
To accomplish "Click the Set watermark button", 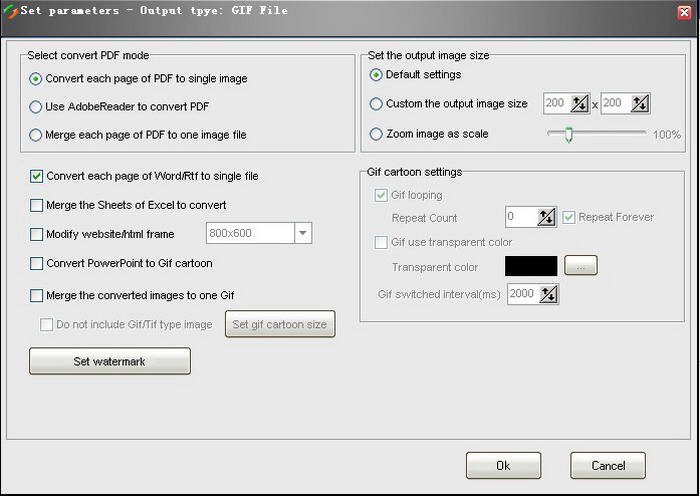I will pyautogui.click(x=110, y=361).
